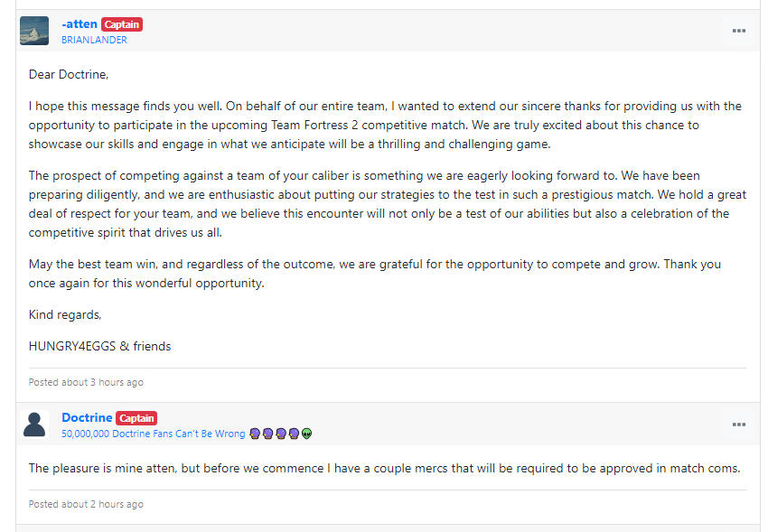The width and height of the screenshot is (768, 532).
Task: Open the Doctrine user profile link
Action: click(x=87, y=418)
